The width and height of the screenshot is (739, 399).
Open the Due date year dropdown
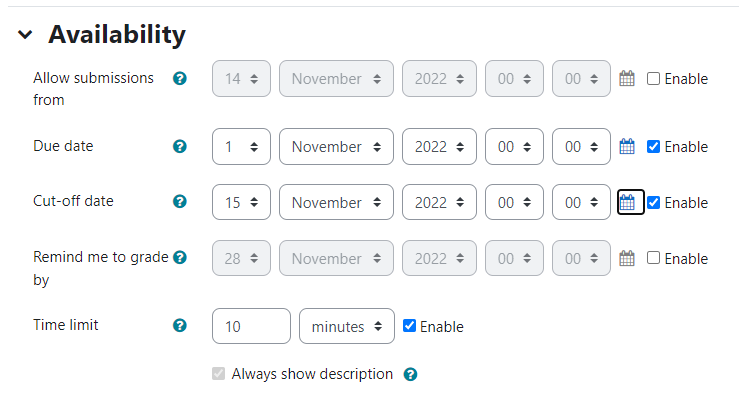click(439, 147)
